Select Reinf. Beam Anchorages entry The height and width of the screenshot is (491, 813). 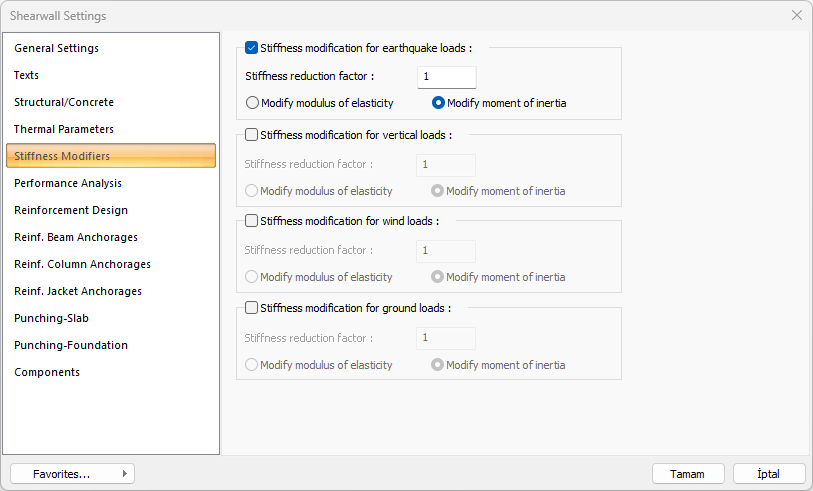click(76, 237)
